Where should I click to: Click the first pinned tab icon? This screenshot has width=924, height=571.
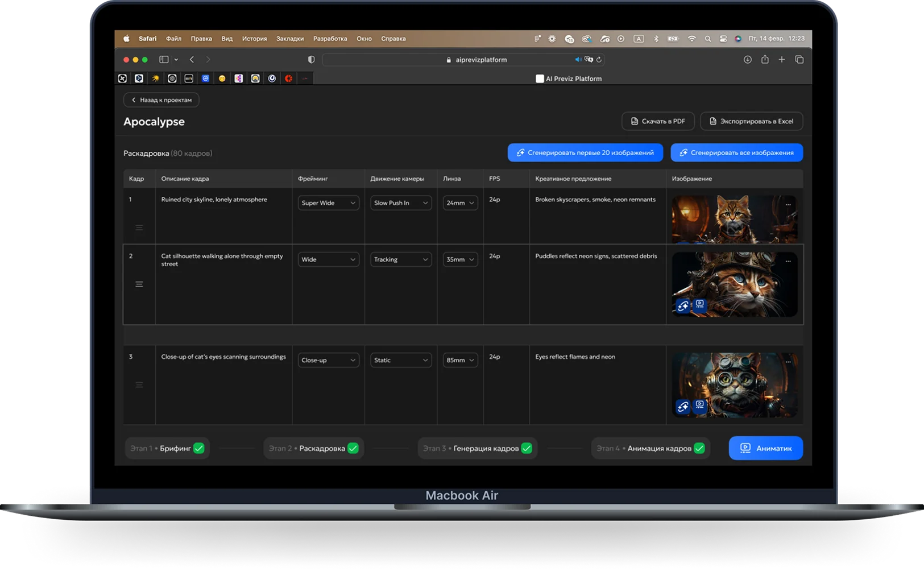tap(122, 78)
